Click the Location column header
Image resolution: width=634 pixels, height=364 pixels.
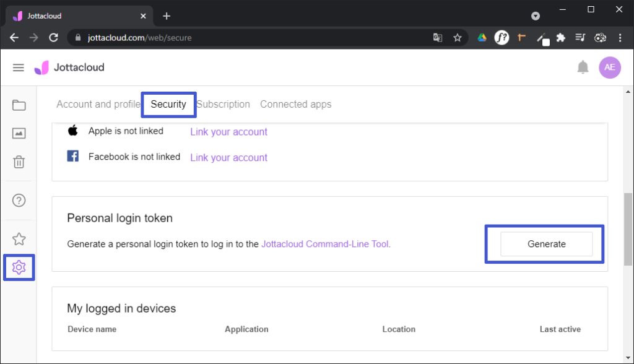tap(399, 329)
